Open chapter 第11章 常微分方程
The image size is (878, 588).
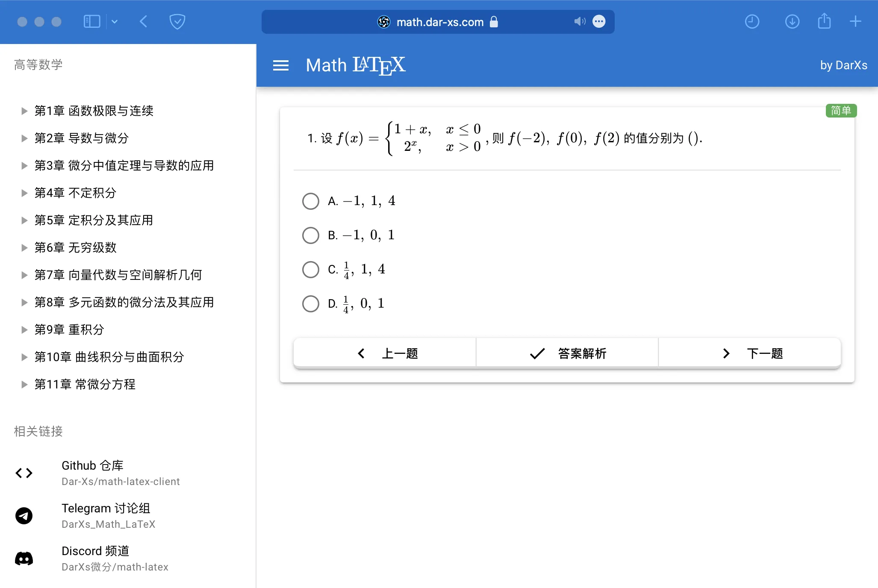pyautogui.click(x=85, y=385)
